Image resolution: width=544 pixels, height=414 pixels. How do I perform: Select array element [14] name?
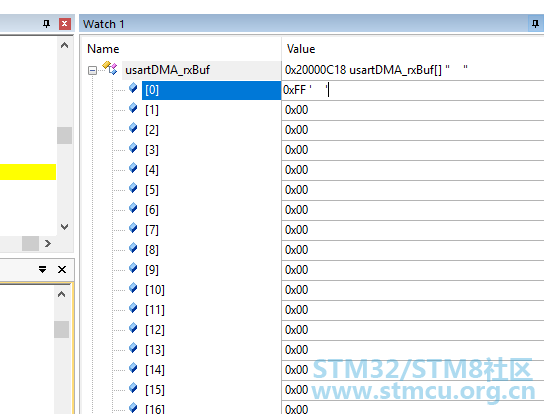155,370
